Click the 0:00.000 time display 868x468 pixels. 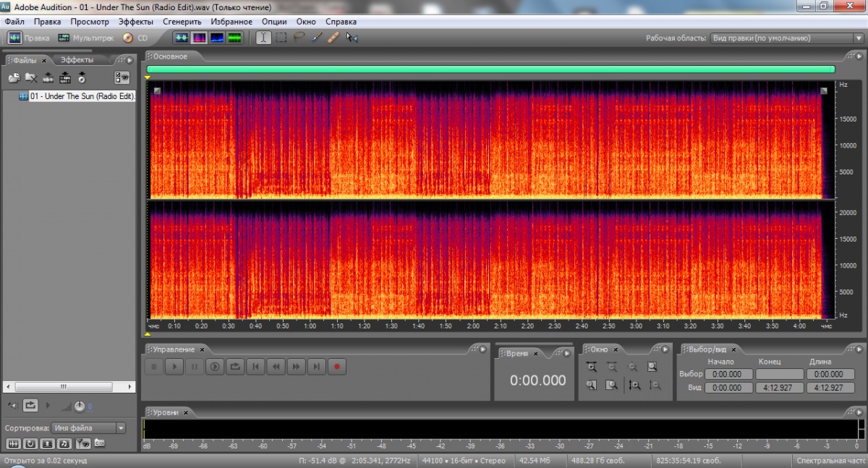[x=537, y=380]
